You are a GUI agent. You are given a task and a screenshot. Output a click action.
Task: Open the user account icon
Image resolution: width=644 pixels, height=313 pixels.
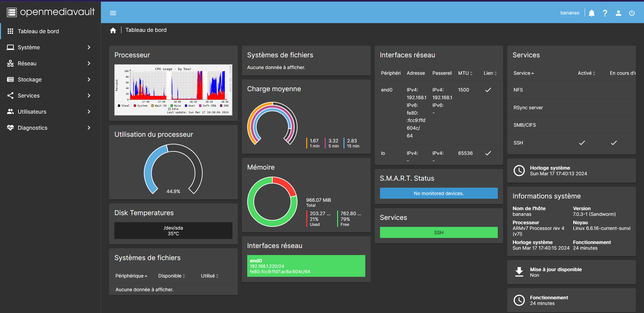point(619,13)
